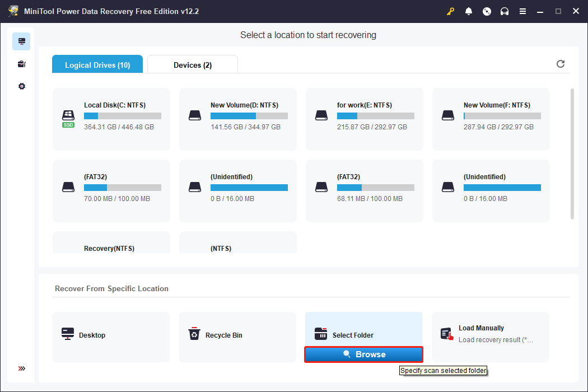Click the 287.94 GB / 292.97 GB text
The height and width of the screenshot is (392, 588).
click(498, 127)
